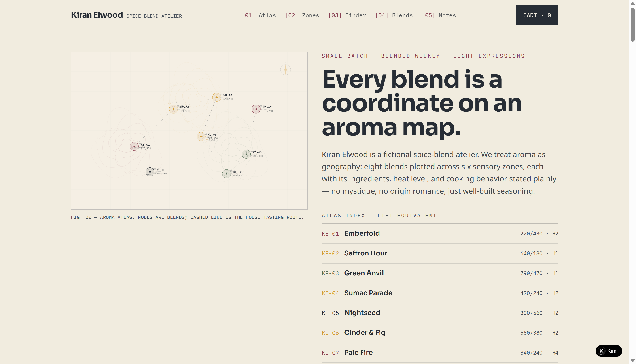Click the scrollbar up arrow
636x364 pixels.
pyautogui.click(x=632, y=4)
